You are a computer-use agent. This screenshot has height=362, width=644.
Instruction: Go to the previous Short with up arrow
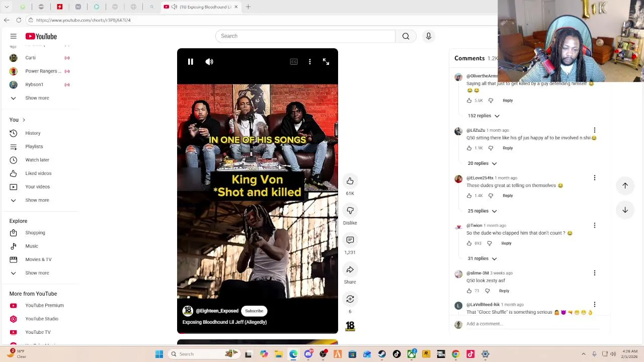click(625, 186)
